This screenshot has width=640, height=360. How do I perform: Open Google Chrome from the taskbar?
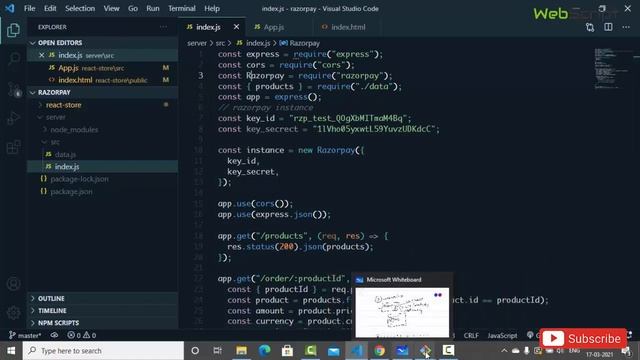[380, 351]
